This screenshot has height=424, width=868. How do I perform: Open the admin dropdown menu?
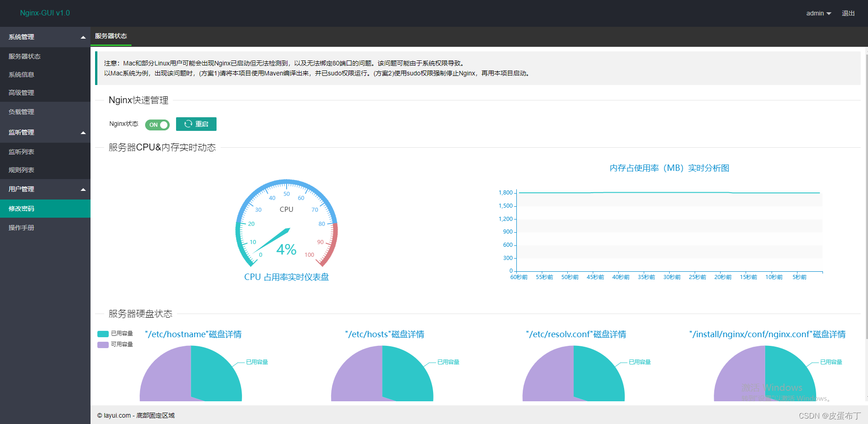818,13
